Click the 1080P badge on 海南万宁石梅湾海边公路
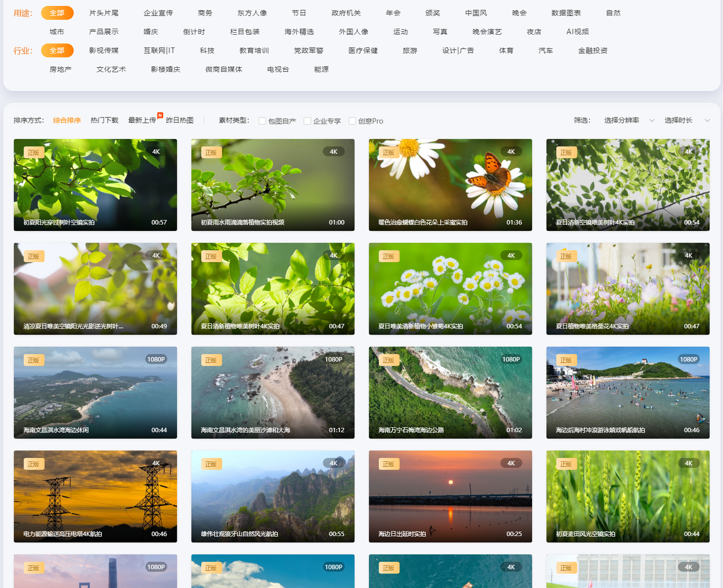The height and width of the screenshot is (588, 723). coord(511,360)
